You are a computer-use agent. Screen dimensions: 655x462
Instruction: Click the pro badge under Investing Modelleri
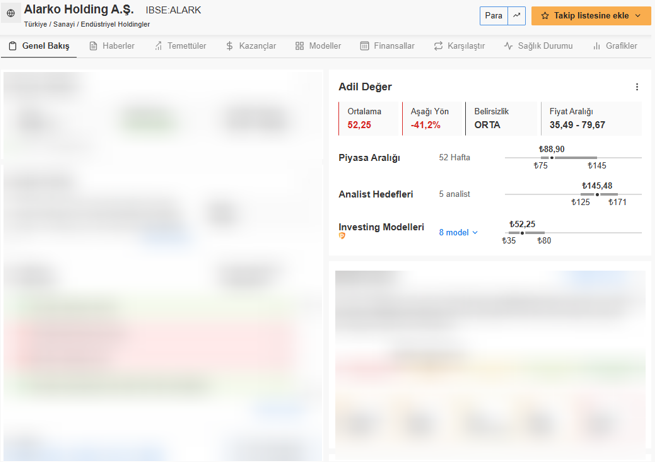click(342, 236)
